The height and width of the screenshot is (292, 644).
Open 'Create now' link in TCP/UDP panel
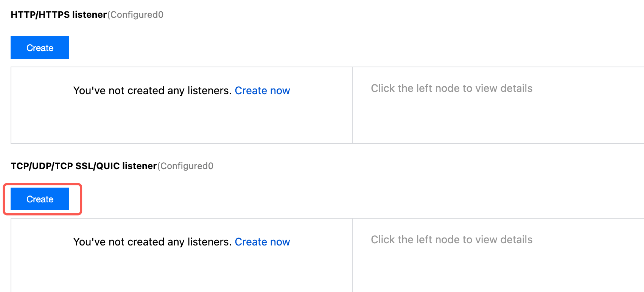[262, 242]
